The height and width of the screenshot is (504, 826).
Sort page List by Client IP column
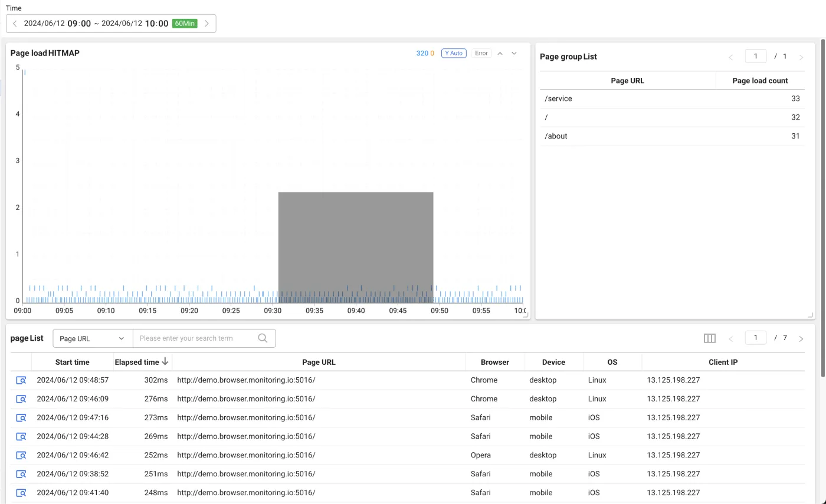point(723,362)
